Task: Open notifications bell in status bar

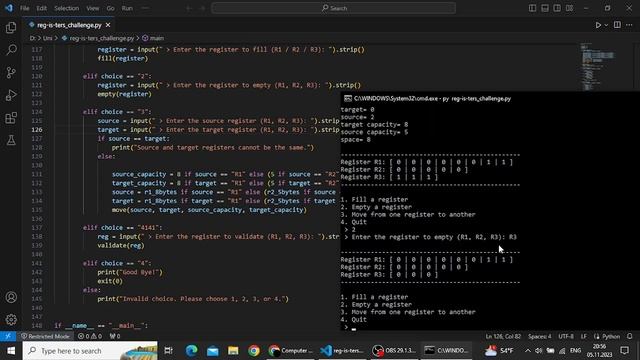Action: [630, 336]
